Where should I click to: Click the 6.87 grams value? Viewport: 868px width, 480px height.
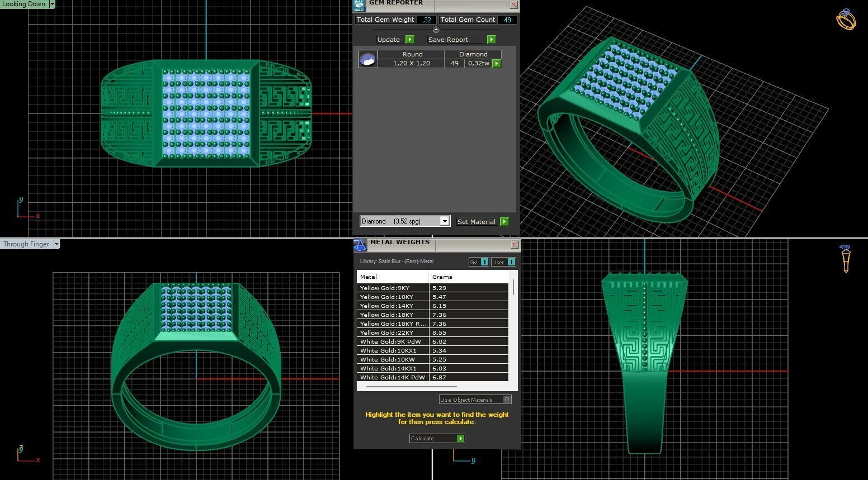pos(440,378)
